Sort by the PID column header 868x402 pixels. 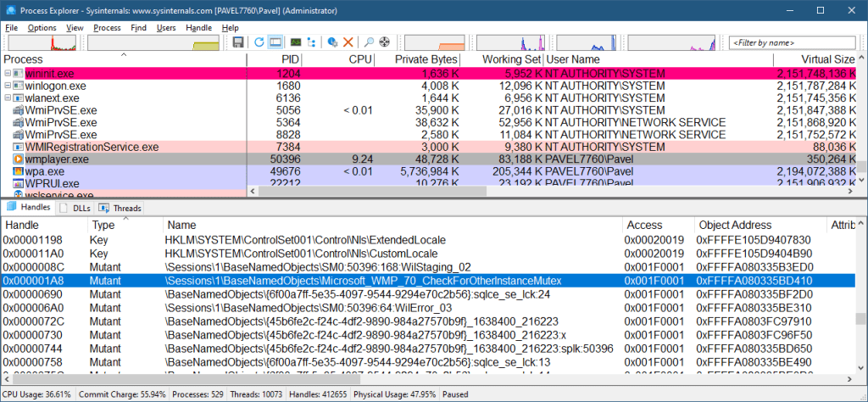click(x=275, y=59)
